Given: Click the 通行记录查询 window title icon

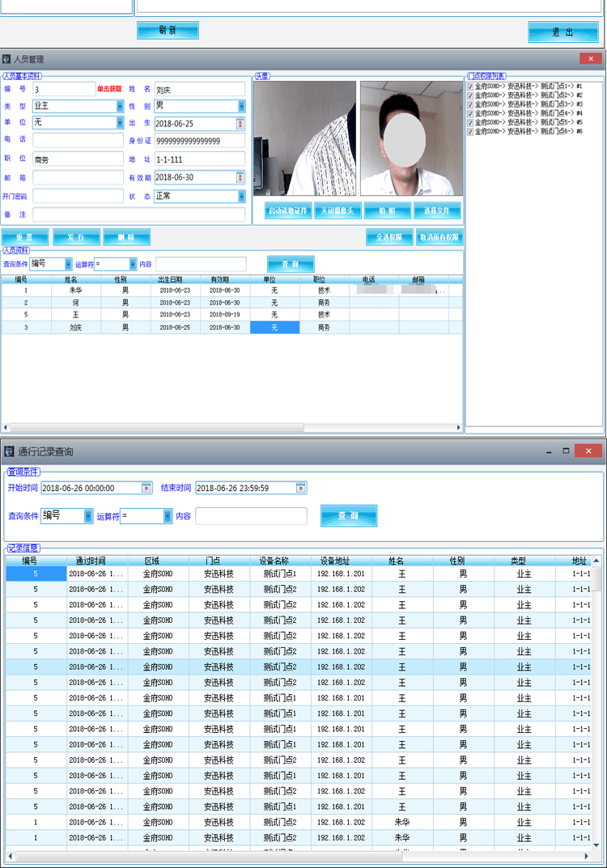Looking at the screenshot, I should tap(9, 451).
